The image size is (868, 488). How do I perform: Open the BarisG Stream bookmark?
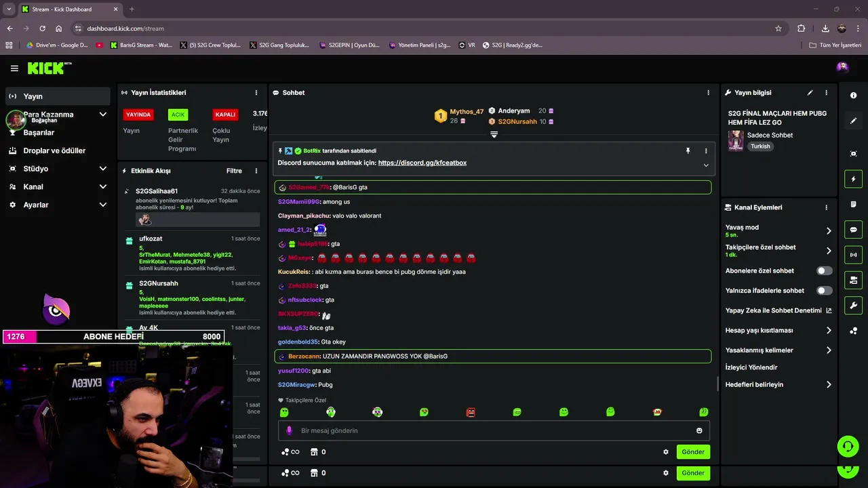(x=141, y=45)
